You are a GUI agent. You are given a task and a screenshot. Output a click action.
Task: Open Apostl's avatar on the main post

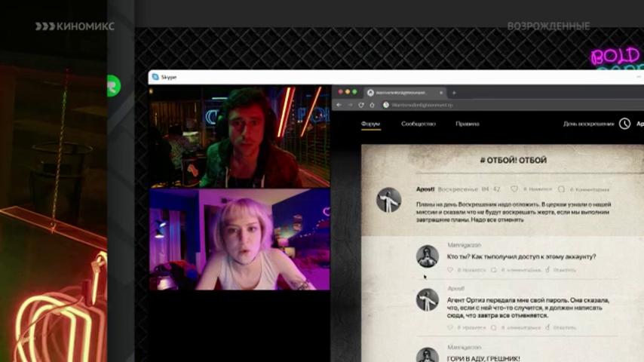click(388, 200)
